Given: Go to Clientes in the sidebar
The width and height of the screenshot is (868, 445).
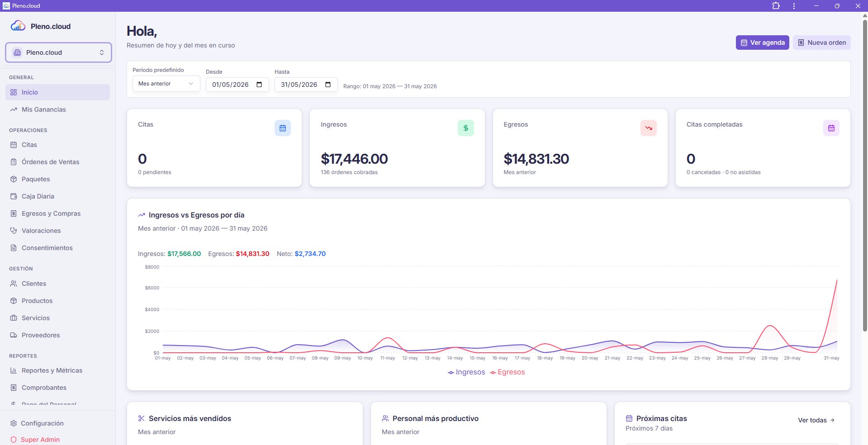Looking at the screenshot, I should tap(57, 284).
